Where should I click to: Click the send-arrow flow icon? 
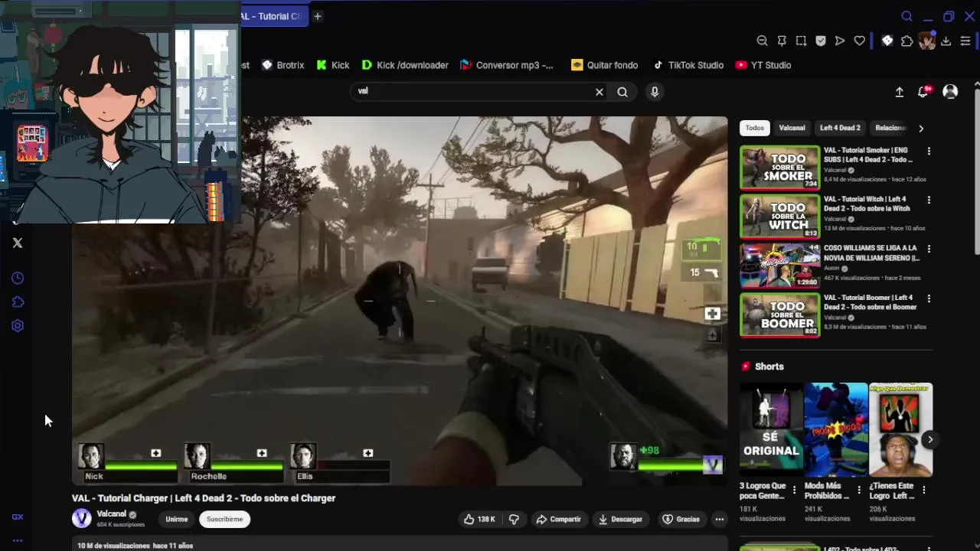pyautogui.click(x=840, y=41)
